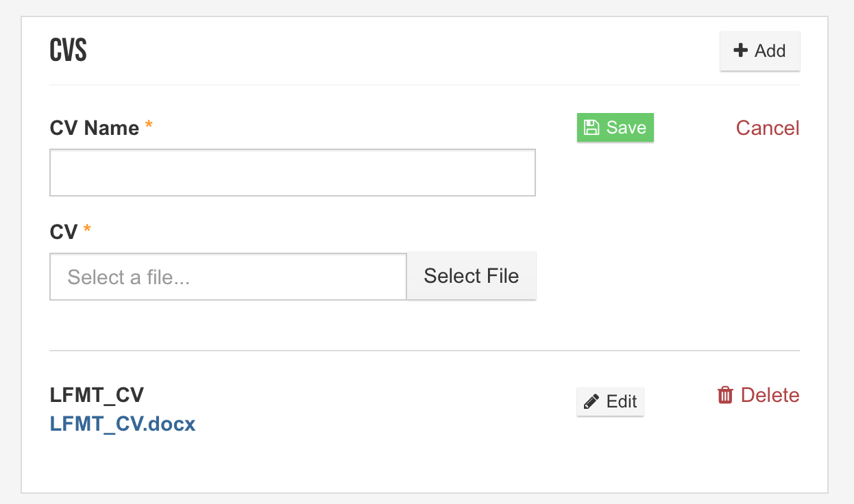Image resolution: width=854 pixels, height=504 pixels.
Task: Click the orange asterisk next to CV Name
Action: point(149,125)
